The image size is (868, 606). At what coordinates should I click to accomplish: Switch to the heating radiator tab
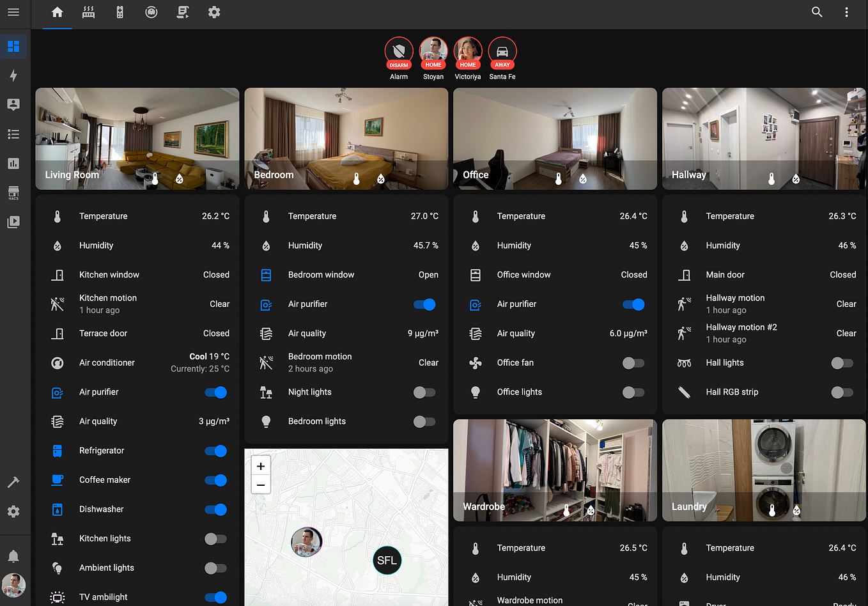tap(89, 12)
